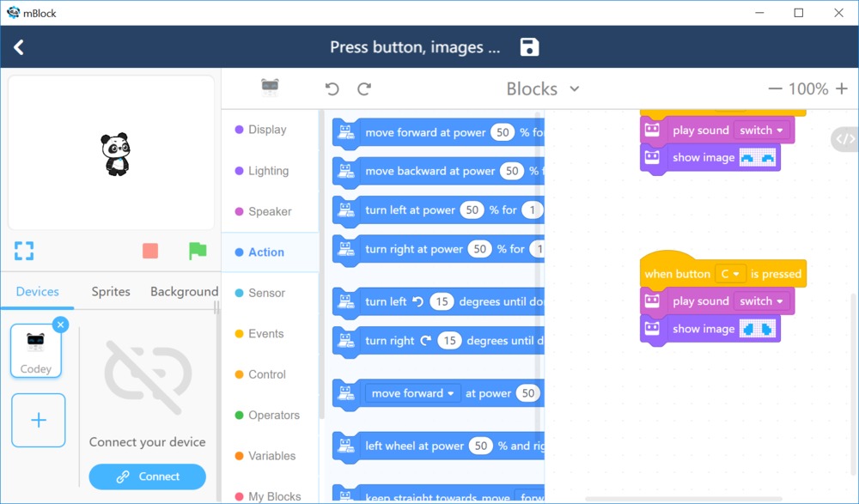The width and height of the screenshot is (859, 504).
Task: Select the Codey device thumbnail
Action: (36, 350)
